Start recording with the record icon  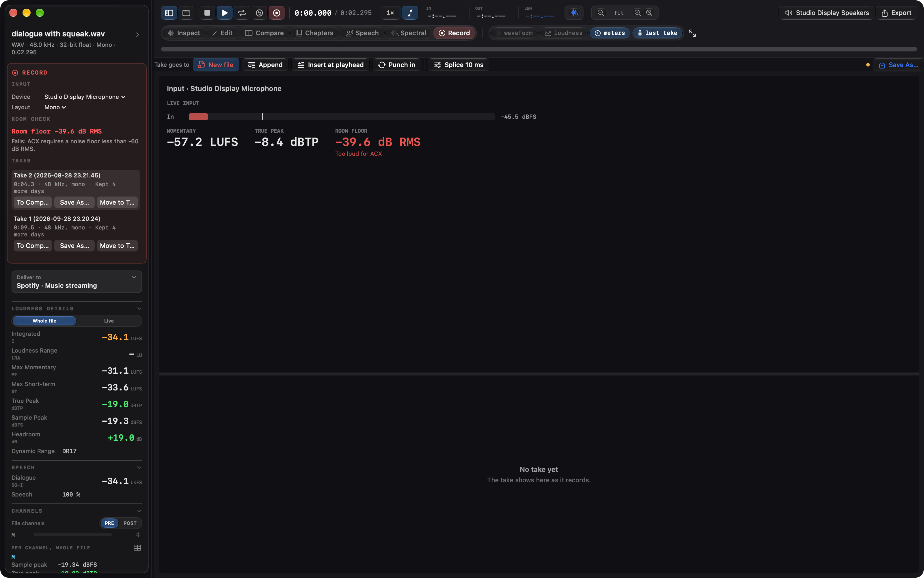[x=276, y=13]
